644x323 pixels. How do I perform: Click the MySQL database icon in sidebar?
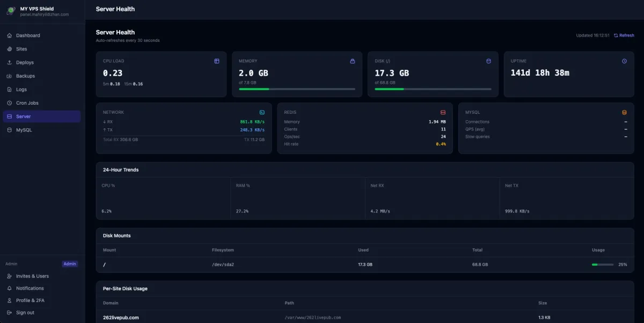(10, 130)
